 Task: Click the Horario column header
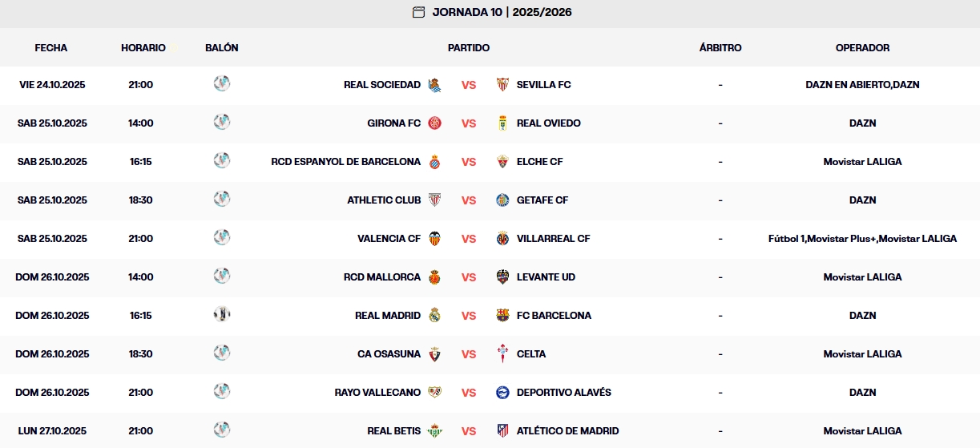click(143, 48)
